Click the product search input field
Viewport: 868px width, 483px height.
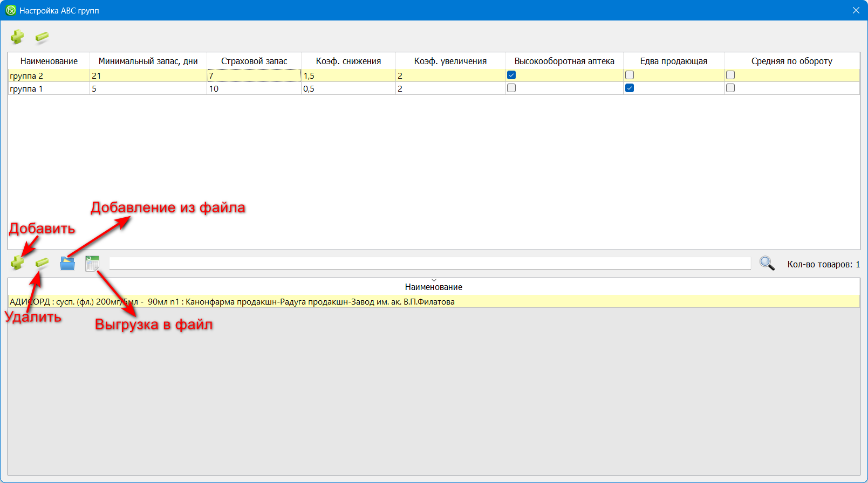429,264
